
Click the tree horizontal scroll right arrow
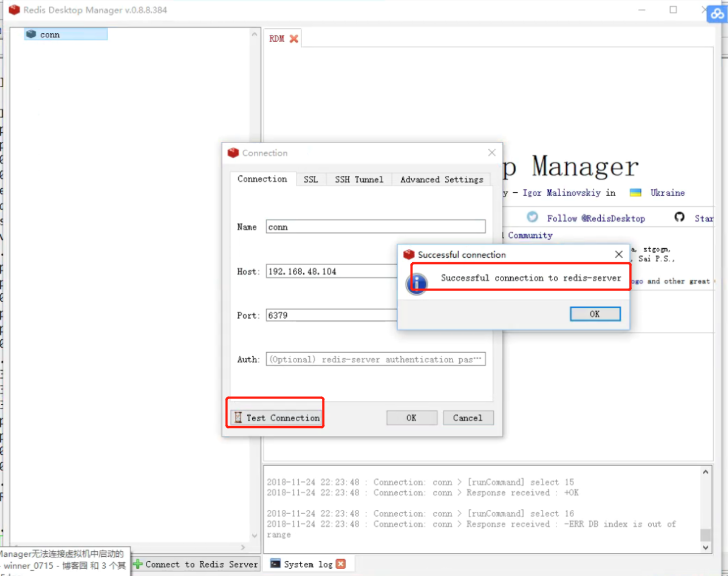pos(243,547)
